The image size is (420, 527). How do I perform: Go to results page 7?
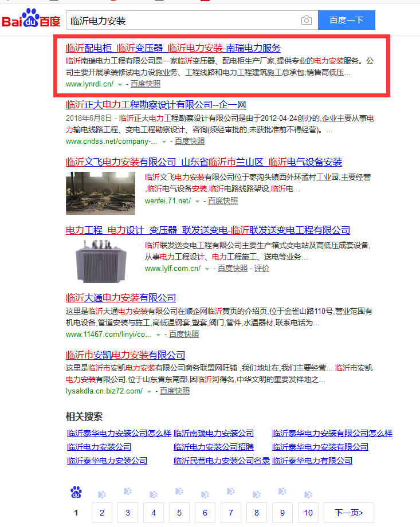(231, 513)
